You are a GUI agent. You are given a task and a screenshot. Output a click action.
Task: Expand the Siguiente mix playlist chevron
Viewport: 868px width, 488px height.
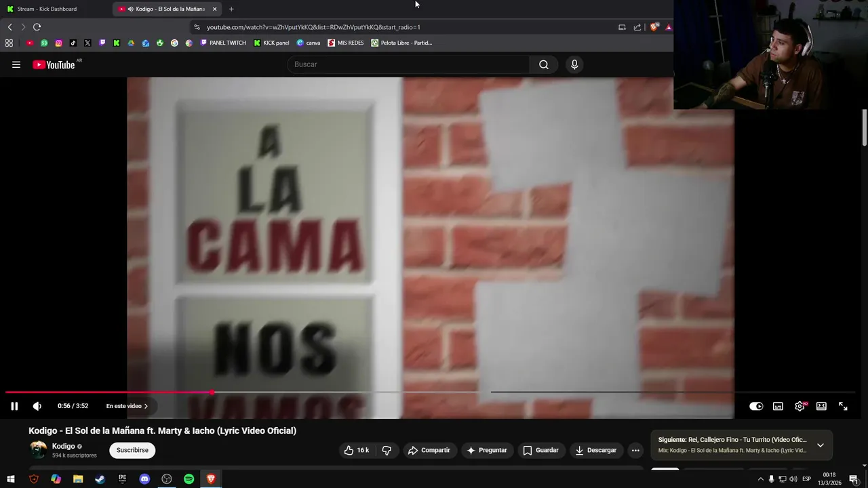(x=821, y=445)
